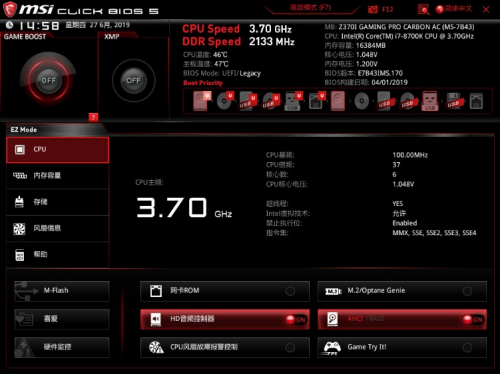Enable the M.2/Optane Genie option
This screenshot has height=374, width=500.
pos(402,291)
